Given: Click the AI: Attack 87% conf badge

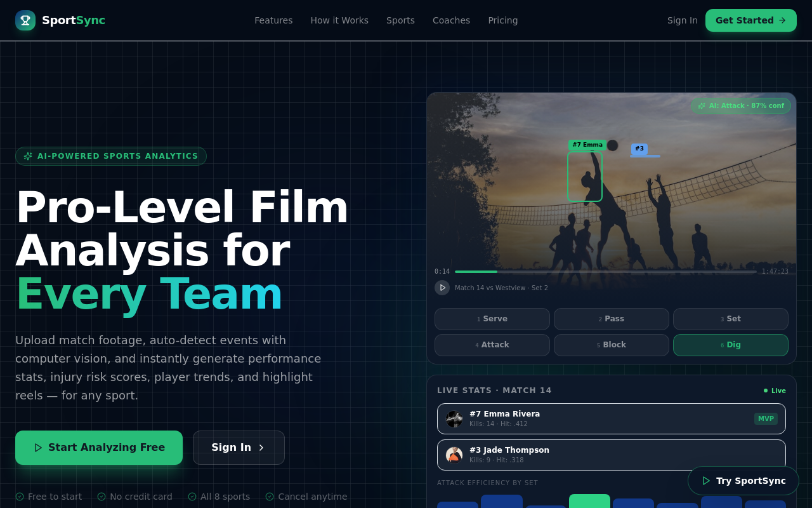Looking at the screenshot, I should [x=741, y=105].
